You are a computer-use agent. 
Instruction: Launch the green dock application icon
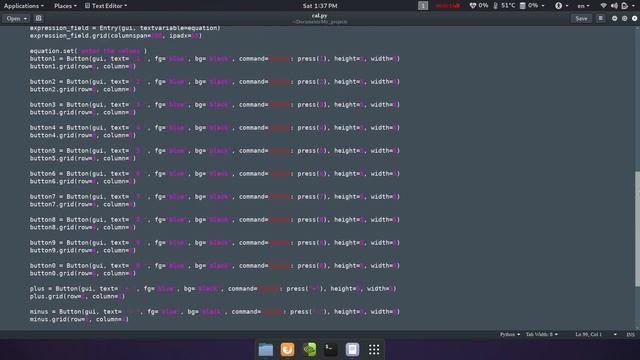point(309,349)
